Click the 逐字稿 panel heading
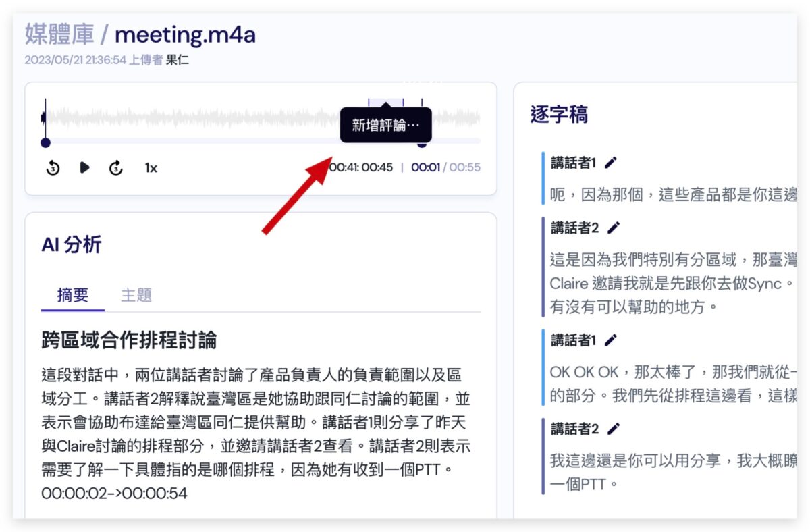Screen dimensions: 810x532 (x=559, y=115)
